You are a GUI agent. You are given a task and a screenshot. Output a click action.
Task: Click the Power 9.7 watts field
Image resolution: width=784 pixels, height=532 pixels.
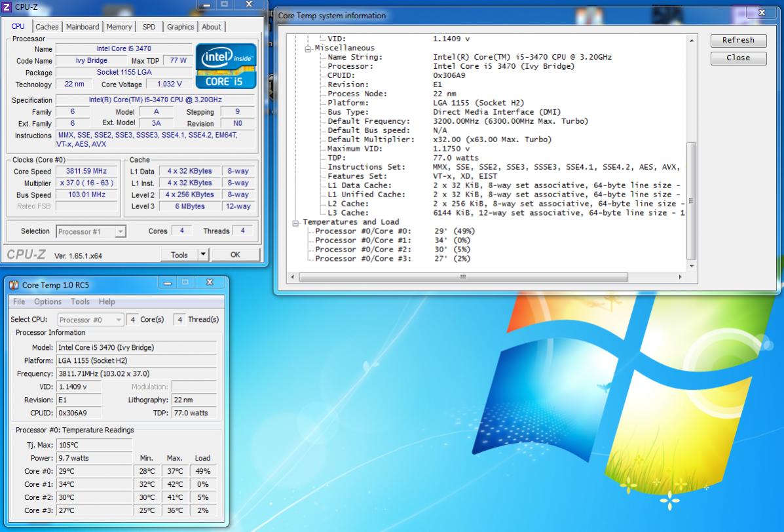(x=94, y=458)
